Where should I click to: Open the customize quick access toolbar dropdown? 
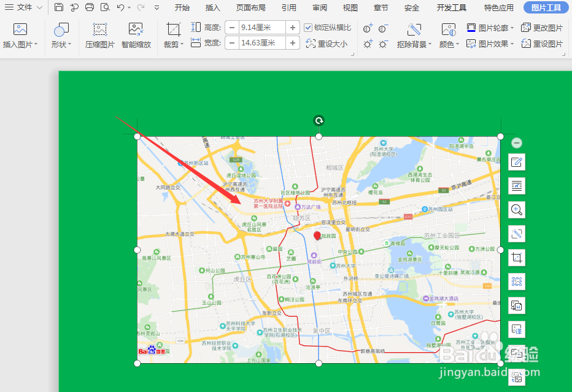pos(157,7)
